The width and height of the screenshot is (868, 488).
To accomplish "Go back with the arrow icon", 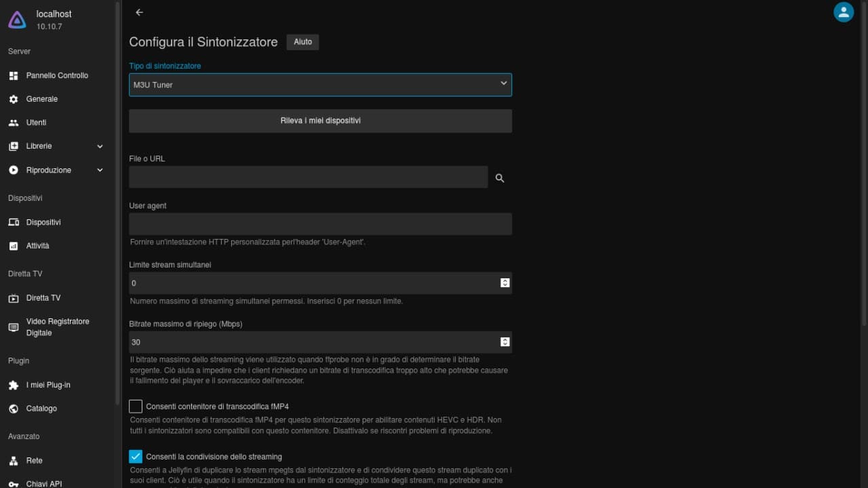I will click(139, 12).
